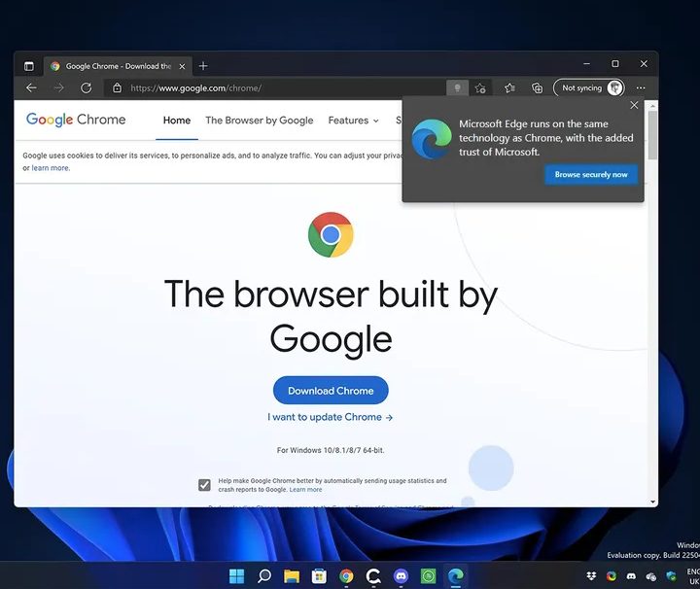
Task: Open the Collections icon in the toolbar
Action: (x=537, y=87)
